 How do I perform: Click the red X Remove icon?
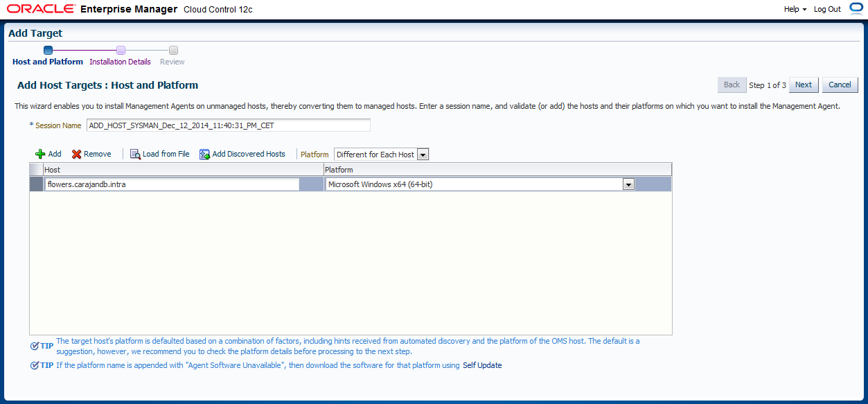point(77,155)
